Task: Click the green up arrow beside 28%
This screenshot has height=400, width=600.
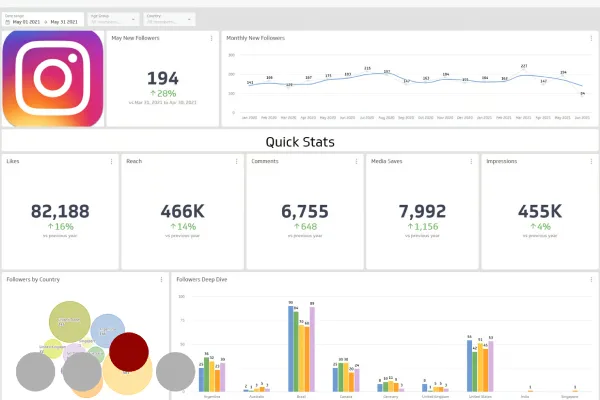Action: [x=153, y=93]
